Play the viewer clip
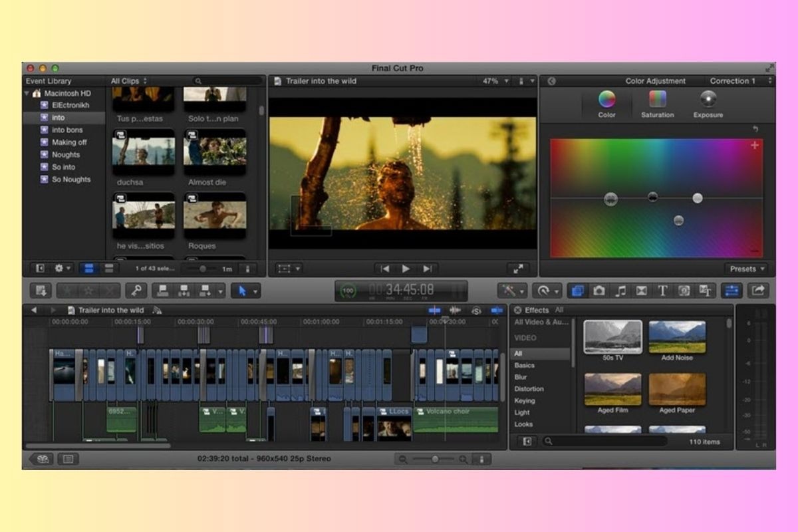The image size is (798, 532). 406,269
